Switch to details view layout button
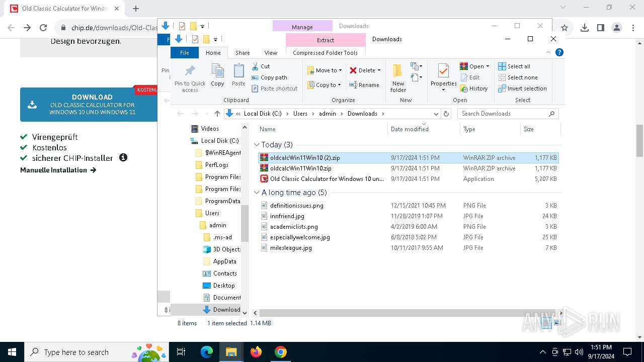The image size is (644, 362). (547, 323)
